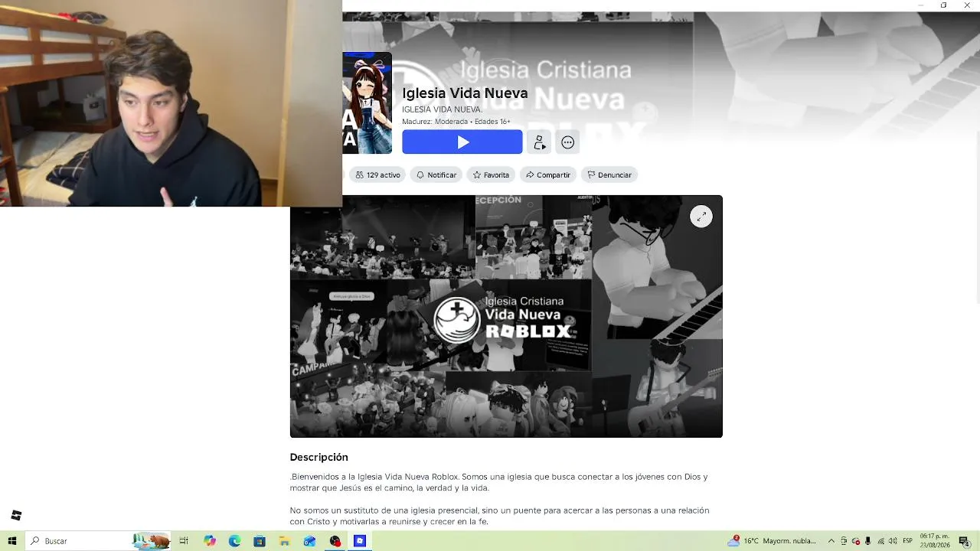980x551 pixels.
Task: Click the Descripción heading
Action: point(318,457)
